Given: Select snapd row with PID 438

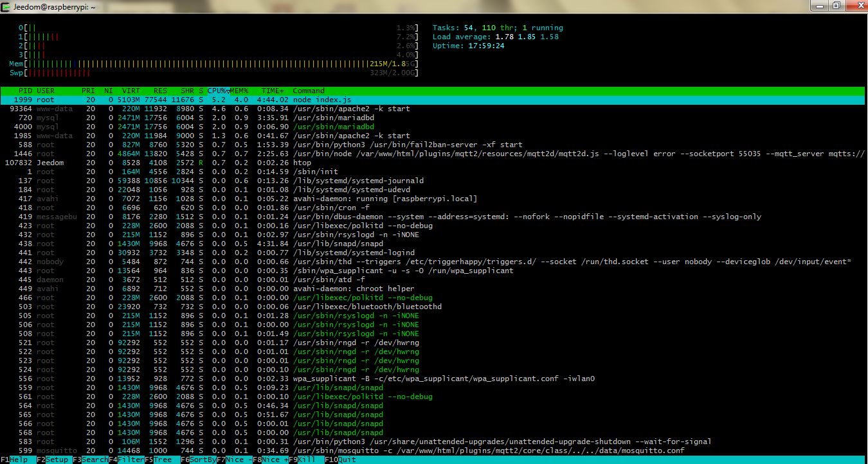Looking at the screenshot, I should tap(433, 244).
